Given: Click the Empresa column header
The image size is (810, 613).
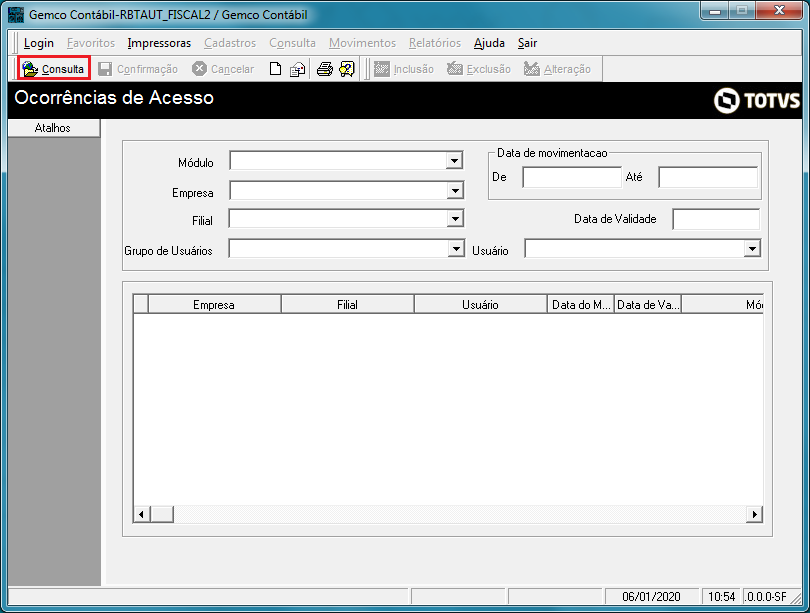Looking at the screenshot, I should [x=214, y=305].
